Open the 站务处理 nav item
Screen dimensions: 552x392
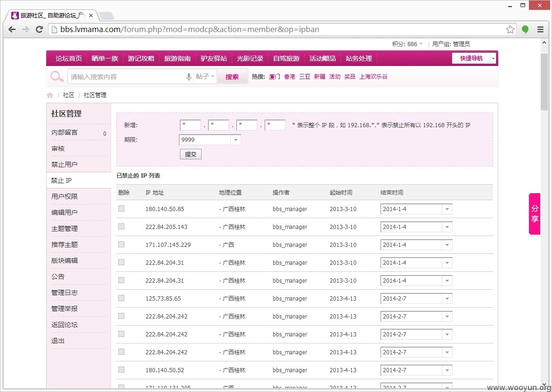click(x=359, y=58)
